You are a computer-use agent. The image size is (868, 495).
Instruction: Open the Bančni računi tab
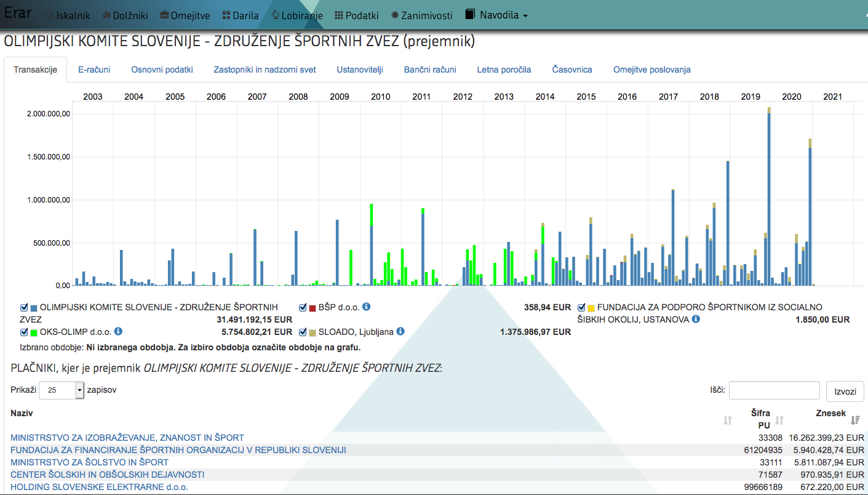click(430, 70)
